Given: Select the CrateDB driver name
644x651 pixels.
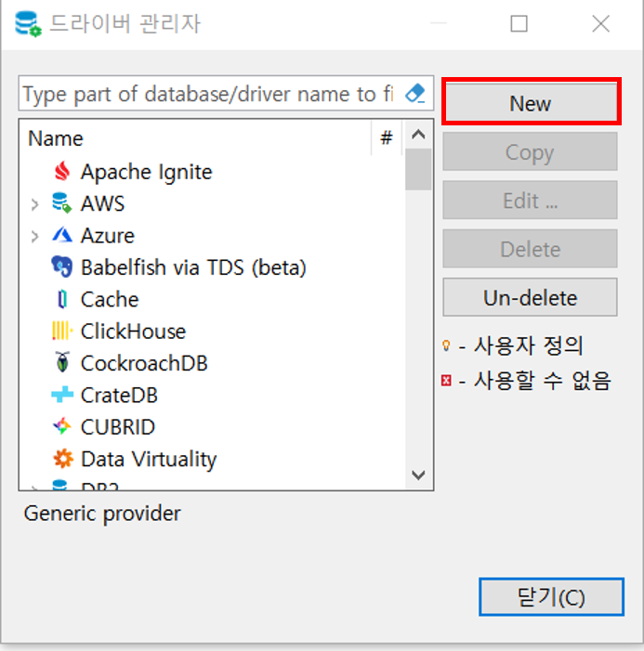Looking at the screenshot, I should point(119,396).
